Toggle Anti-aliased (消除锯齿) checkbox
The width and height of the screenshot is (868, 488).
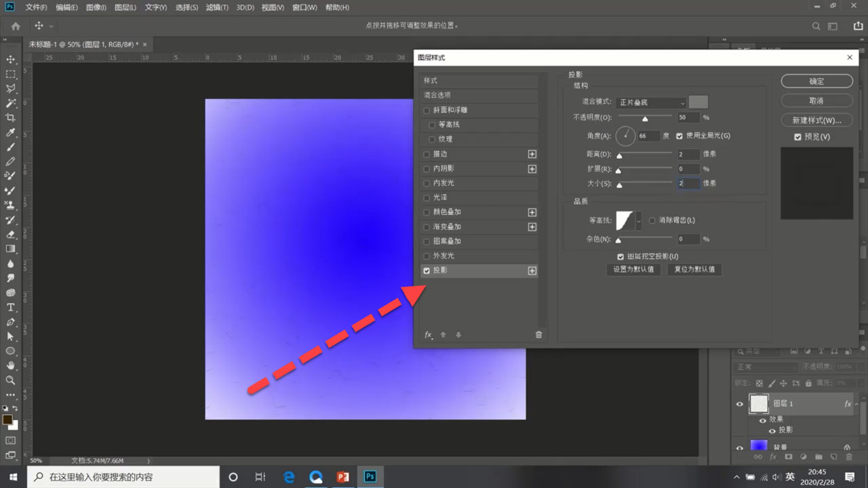652,220
